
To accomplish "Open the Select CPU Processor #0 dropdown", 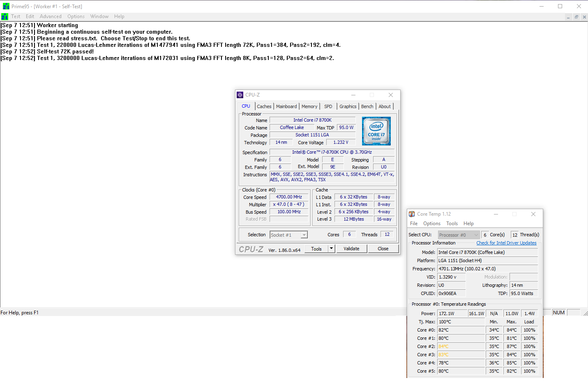I will pos(459,235).
